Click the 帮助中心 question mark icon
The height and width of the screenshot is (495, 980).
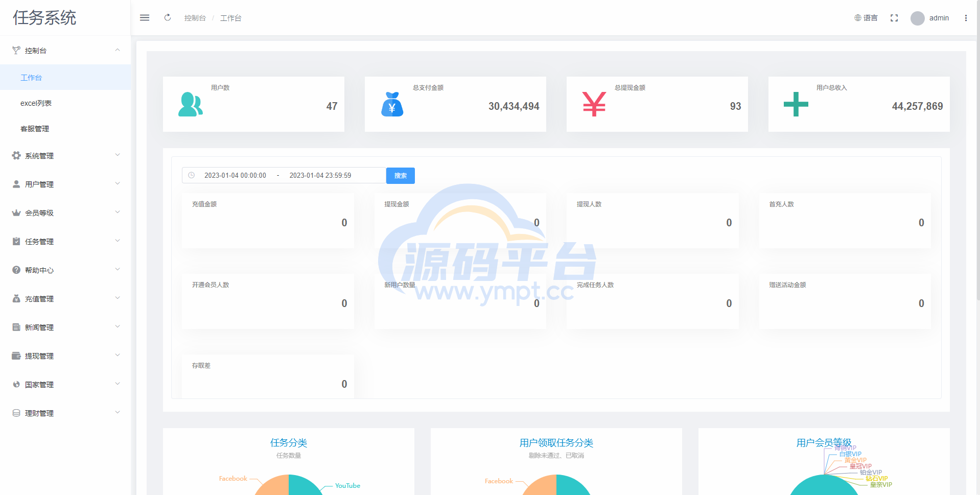coord(16,270)
